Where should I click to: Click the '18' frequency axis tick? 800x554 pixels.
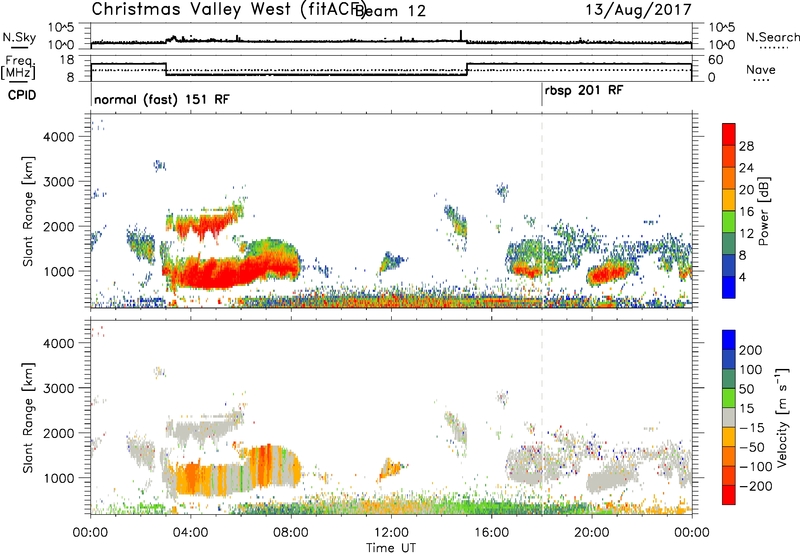[x=67, y=60]
